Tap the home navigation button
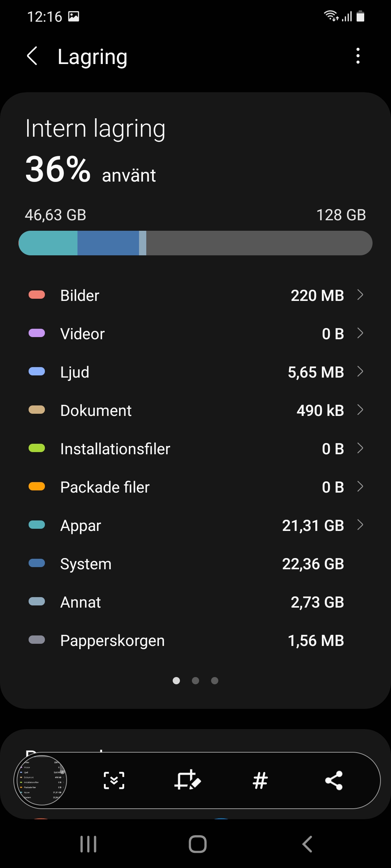Screen dimensions: 391x868 click(x=198, y=844)
